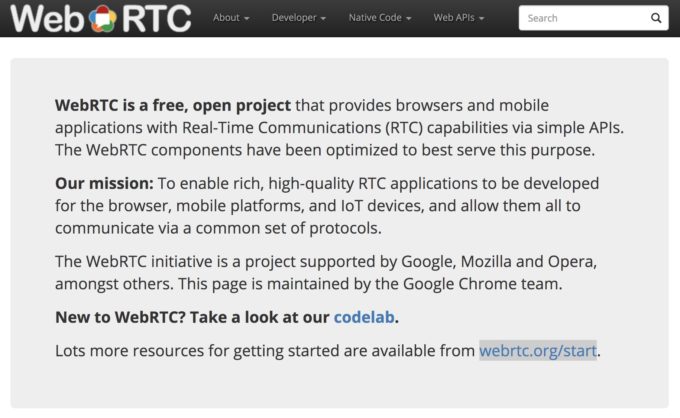Click the bold "WebRTC is a free, open project" text
This screenshot has height=418, width=680.
coord(173,106)
